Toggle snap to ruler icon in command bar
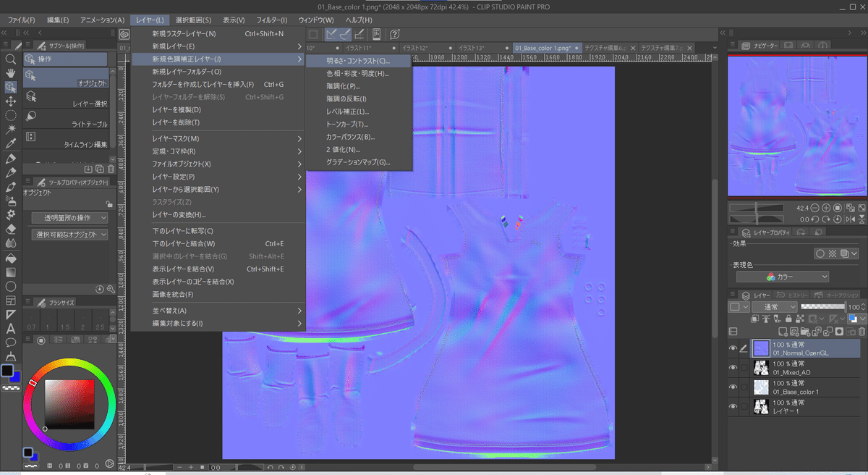868x475 pixels. pos(332,34)
